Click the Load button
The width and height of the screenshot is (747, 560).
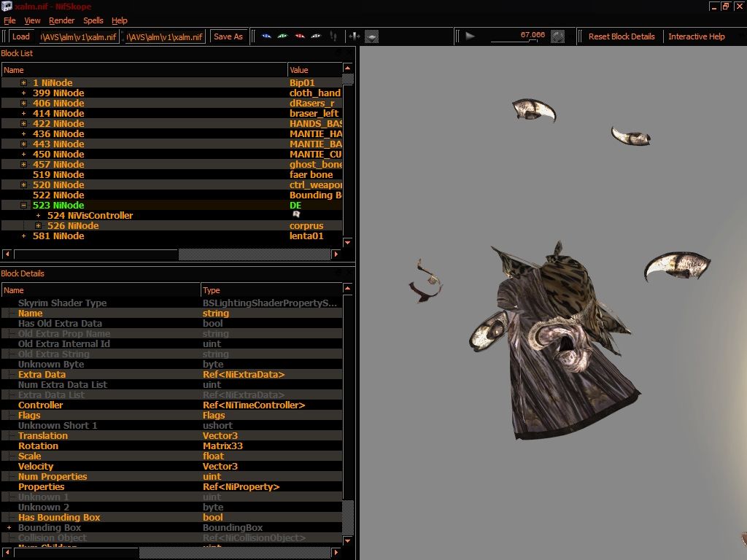tap(21, 36)
